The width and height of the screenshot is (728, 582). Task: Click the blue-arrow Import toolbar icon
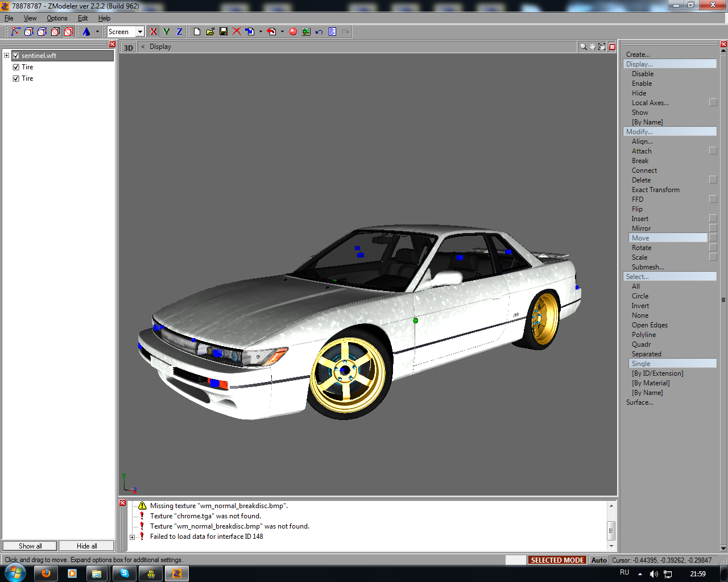click(x=250, y=32)
